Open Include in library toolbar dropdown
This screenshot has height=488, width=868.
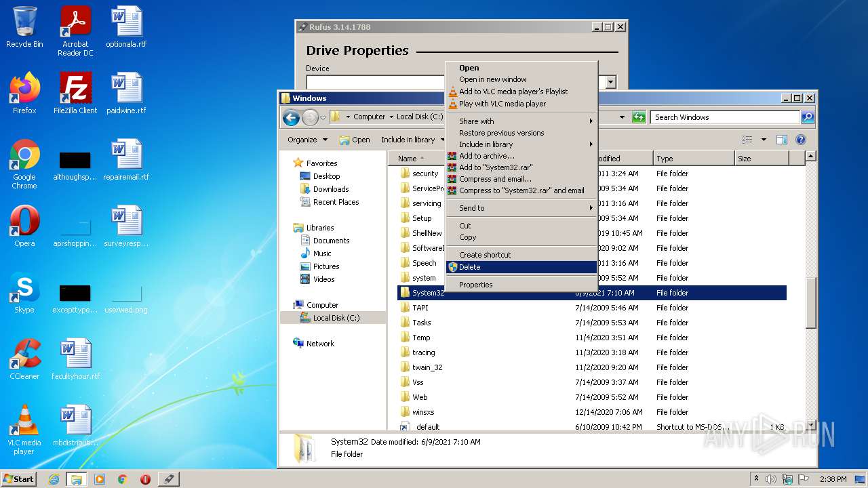pyautogui.click(x=412, y=140)
